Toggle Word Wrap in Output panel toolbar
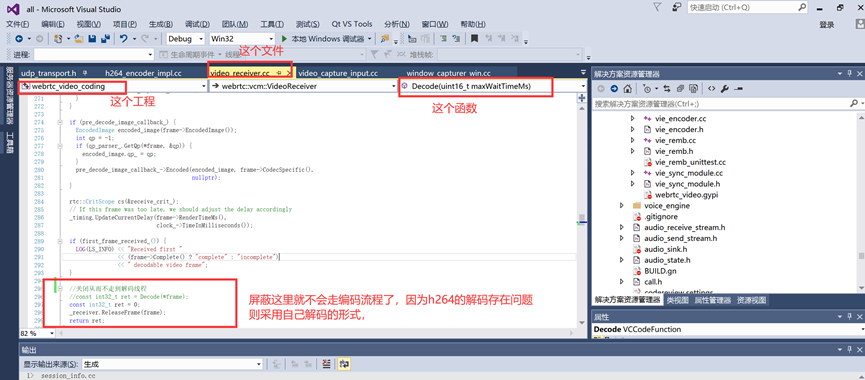Viewport: 865px width, 380px height. (345, 364)
